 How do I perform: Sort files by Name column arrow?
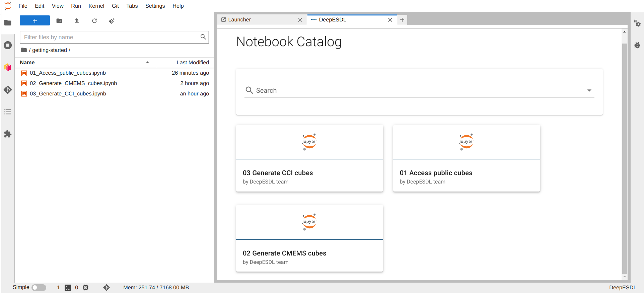147,63
